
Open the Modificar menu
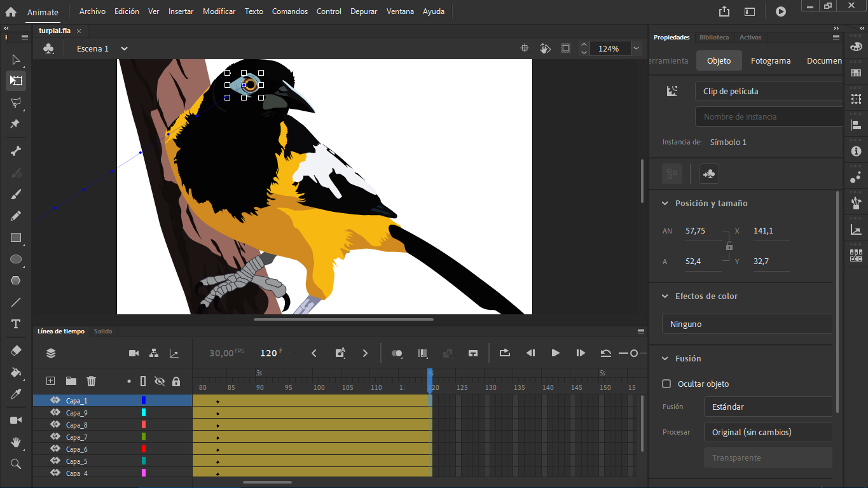(219, 11)
